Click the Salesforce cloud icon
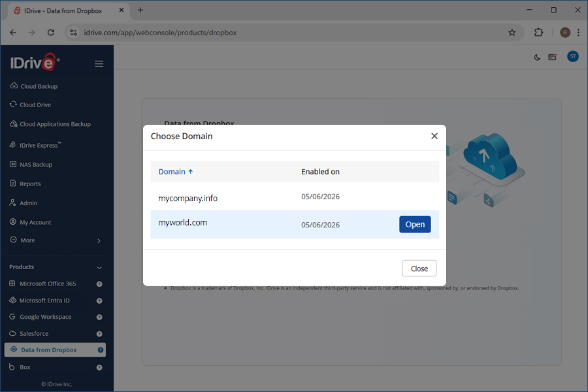Viewport: 588px width, 392px height. [13, 333]
